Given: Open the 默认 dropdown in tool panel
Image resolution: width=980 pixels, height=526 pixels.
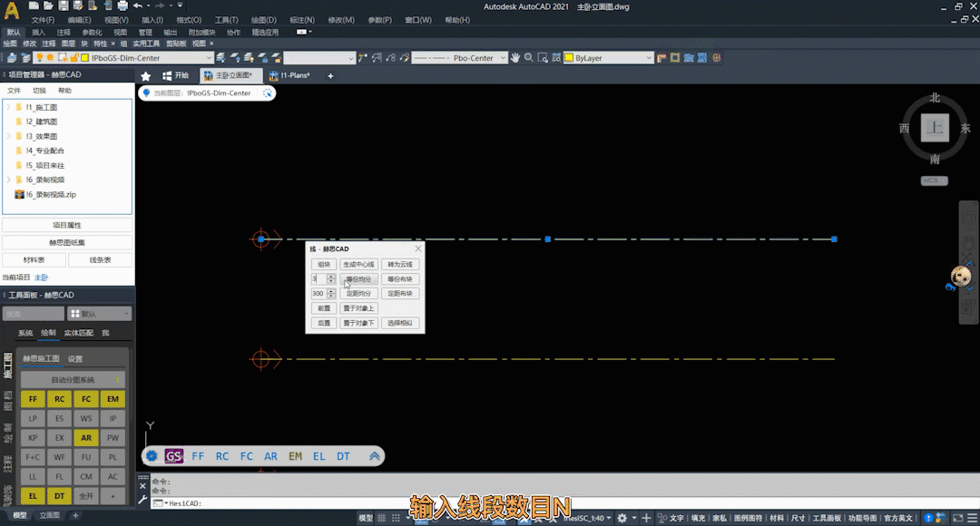Looking at the screenshot, I should (x=100, y=314).
